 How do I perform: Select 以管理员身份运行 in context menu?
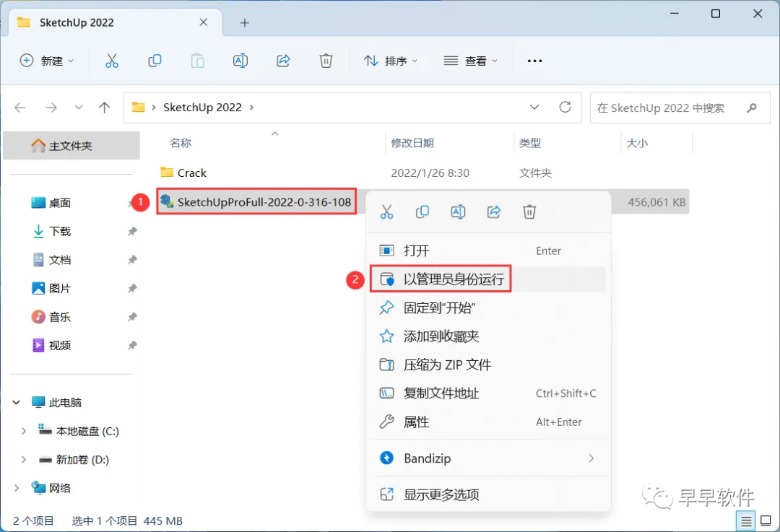(x=488, y=279)
